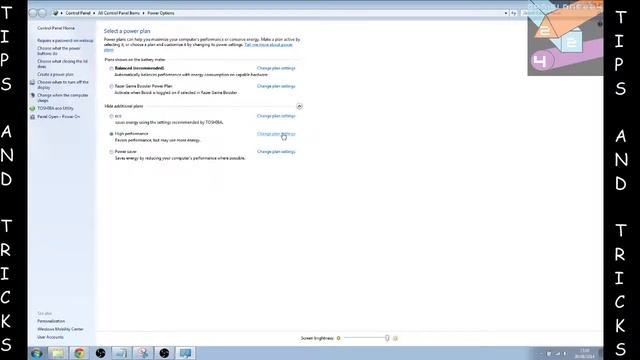Viewport: 640px width, 360px height.
Task: Open the OBS icon next to Chrome
Action: pyautogui.click(x=100, y=353)
